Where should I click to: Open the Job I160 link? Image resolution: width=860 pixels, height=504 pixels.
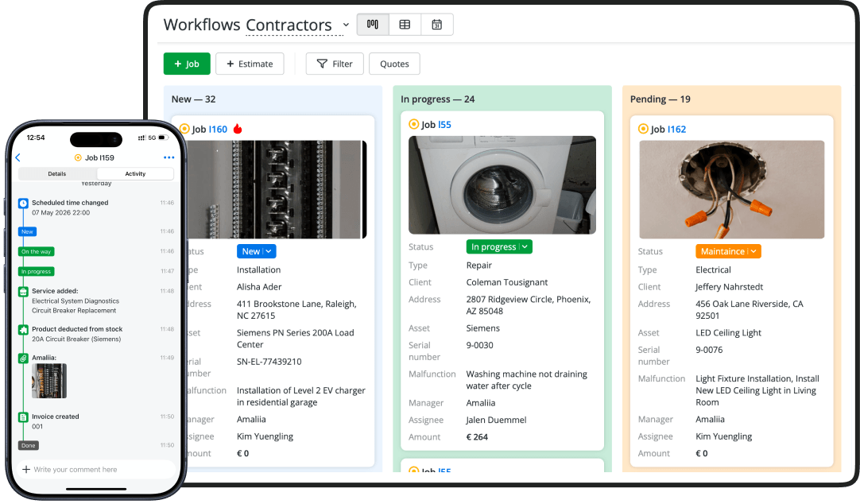pyautogui.click(x=218, y=130)
